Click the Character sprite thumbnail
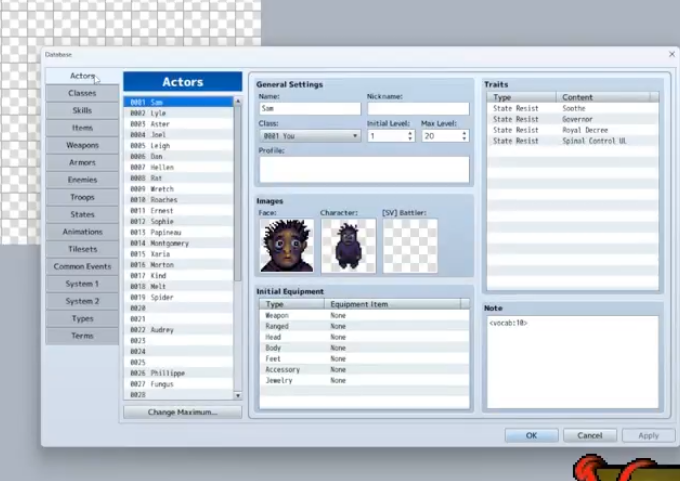Image resolution: width=680 pixels, height=481 pixels. pyautogui.click(x=349, y=246)
